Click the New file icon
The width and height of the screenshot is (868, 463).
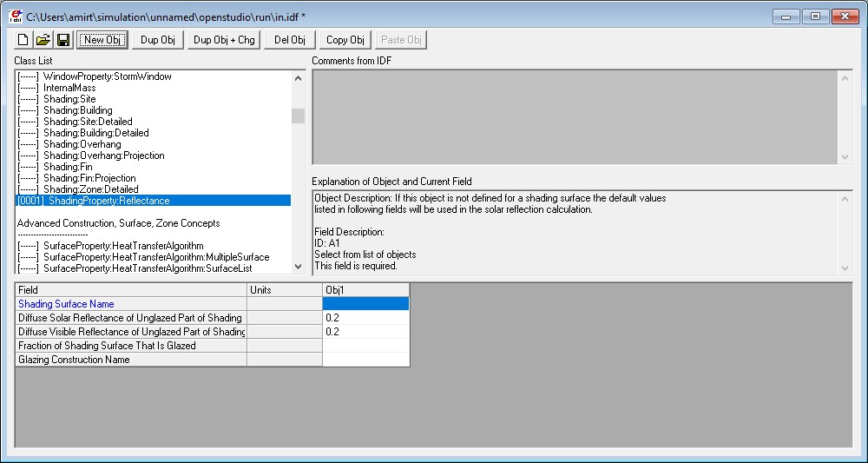(23, 40)
